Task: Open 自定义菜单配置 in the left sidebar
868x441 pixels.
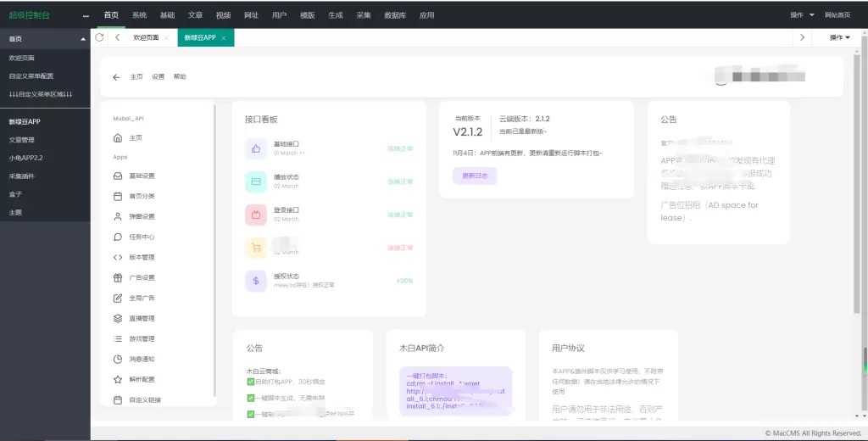Action: tap(31, 75)
